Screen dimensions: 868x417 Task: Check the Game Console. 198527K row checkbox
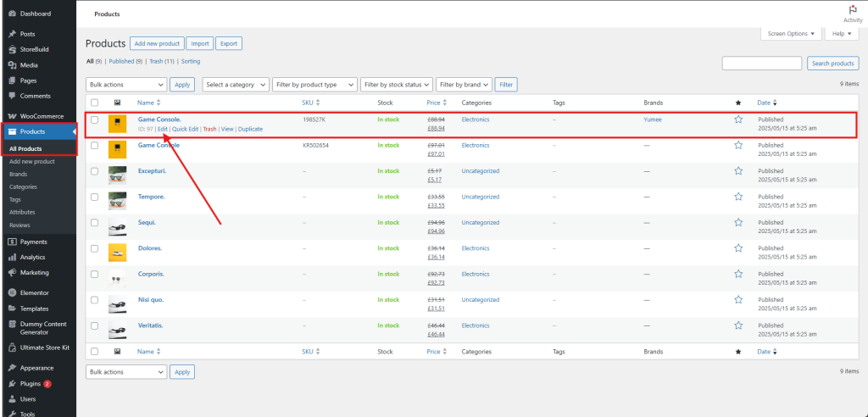tap(95, 120)
